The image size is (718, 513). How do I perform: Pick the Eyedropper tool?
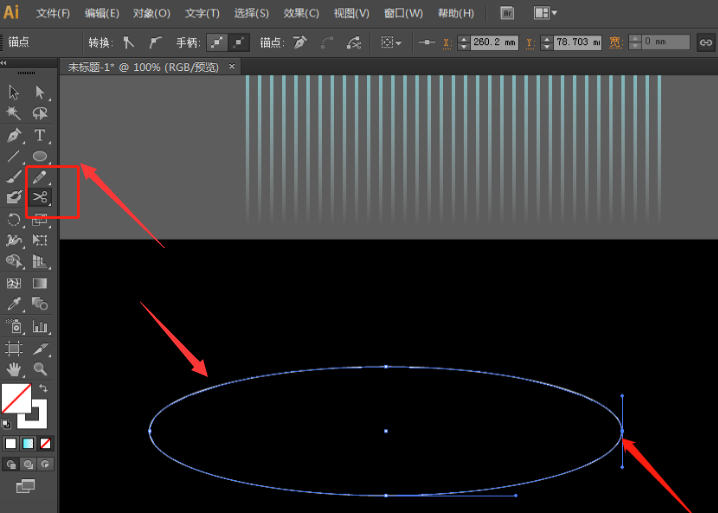click(x=14, y=304)
